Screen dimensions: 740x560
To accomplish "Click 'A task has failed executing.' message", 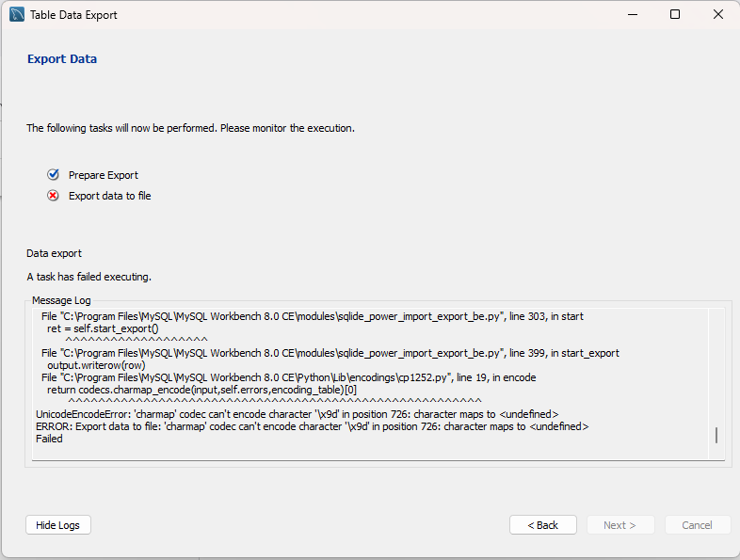I will pyautogui.click(x=89, y=277).
